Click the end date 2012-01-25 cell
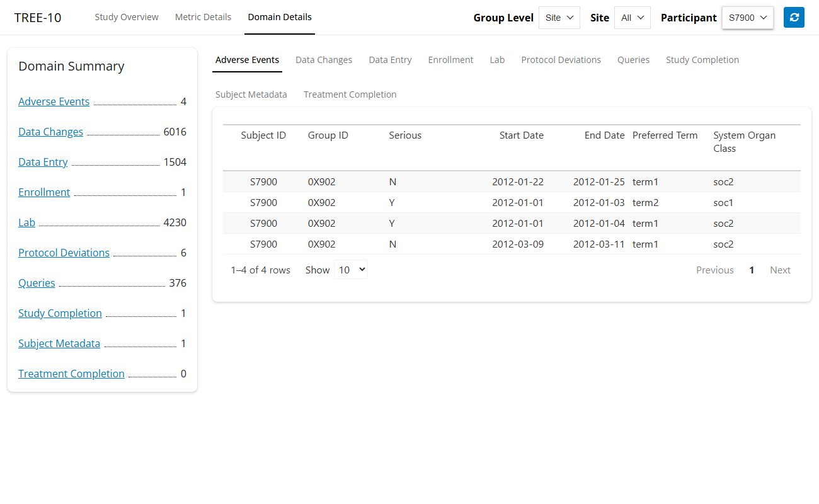 pyautogui.click(x=598, y=182)
